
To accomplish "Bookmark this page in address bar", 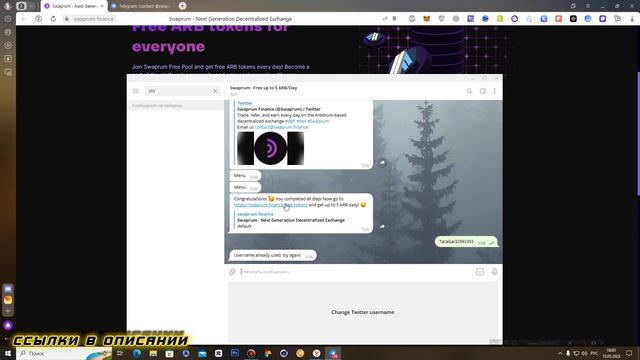I will [x=394, y=19].
